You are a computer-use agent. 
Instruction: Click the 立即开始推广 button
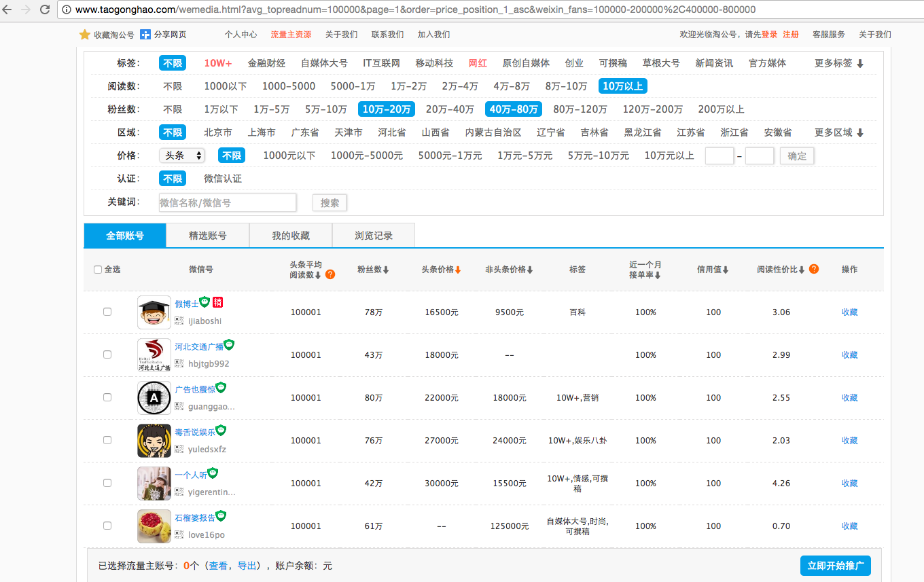835,566
